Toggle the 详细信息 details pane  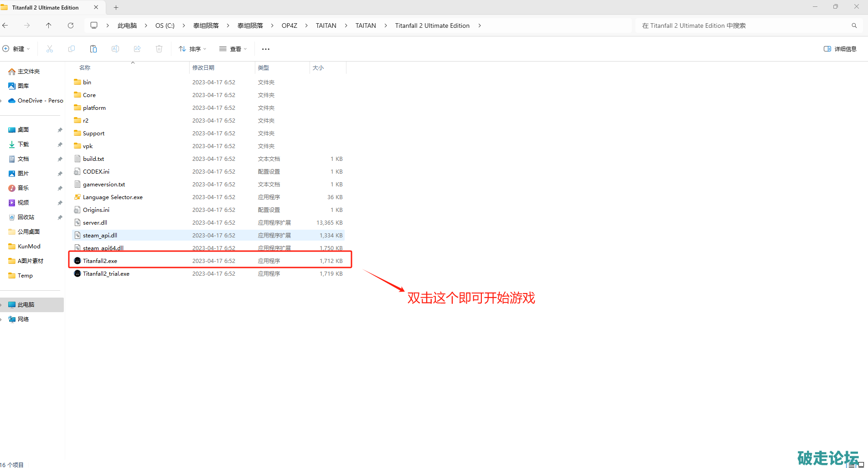click(840, 49)
